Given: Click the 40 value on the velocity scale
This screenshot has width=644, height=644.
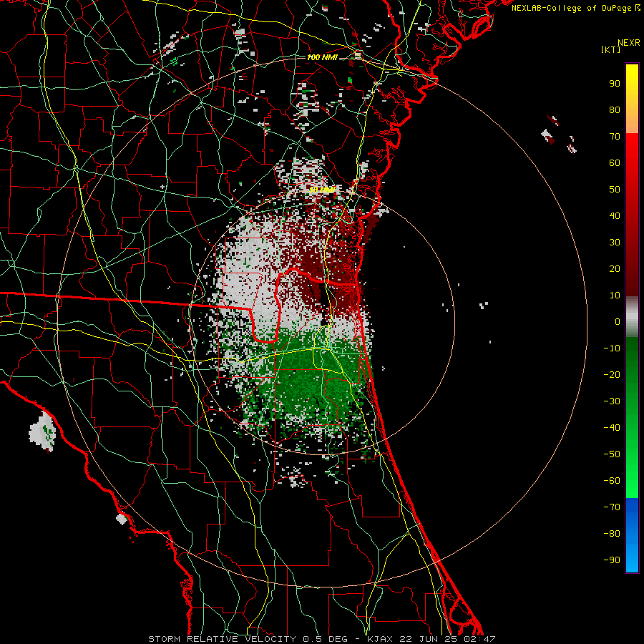Looking at the screenshot, I should tap(615, 216).
